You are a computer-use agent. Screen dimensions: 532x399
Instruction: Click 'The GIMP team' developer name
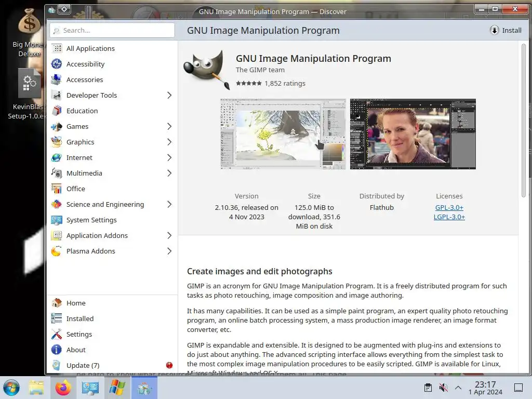click(x=260, y=70)
